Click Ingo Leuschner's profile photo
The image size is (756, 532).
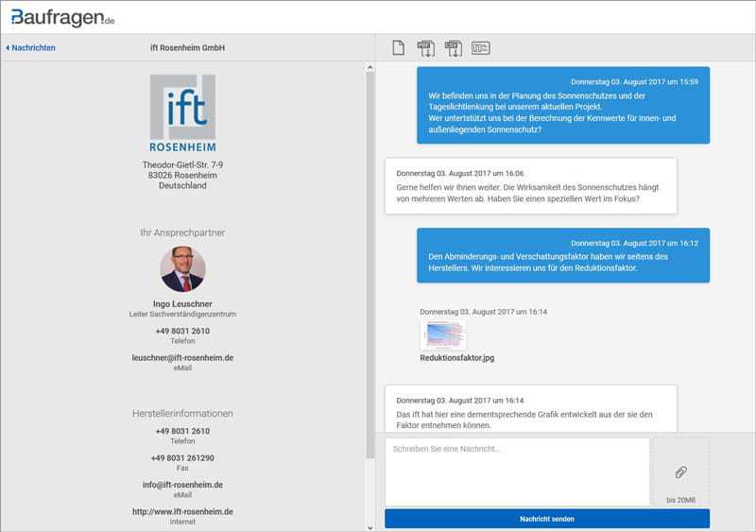tap(182, 268)
